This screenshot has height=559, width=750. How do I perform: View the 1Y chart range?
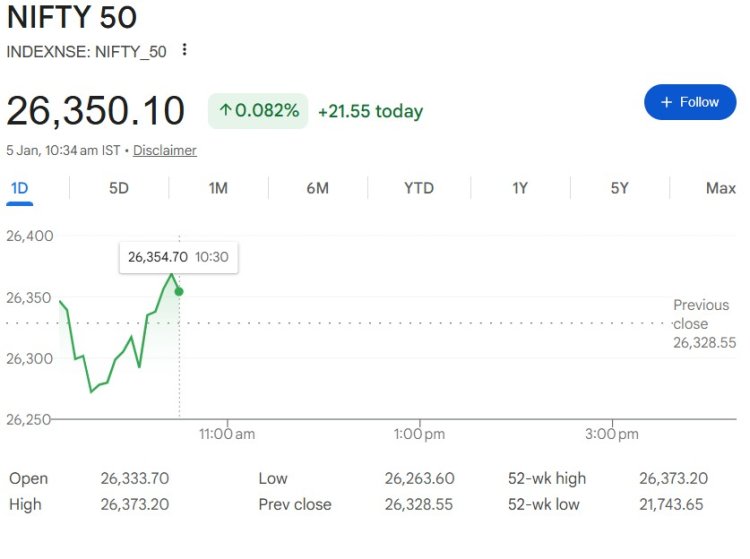pyautogui.click(x=519, y=188)
